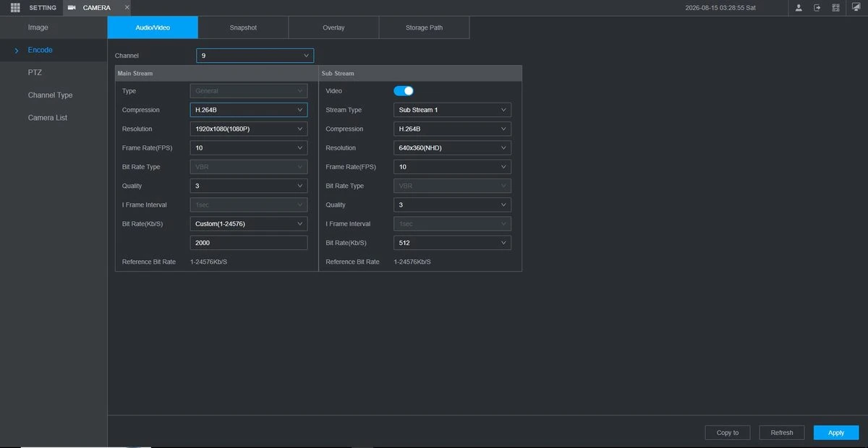Select Encode in the sidebar
Image resolution: width=868 pixels, height=448 pixels.
[x=54, y=50]
